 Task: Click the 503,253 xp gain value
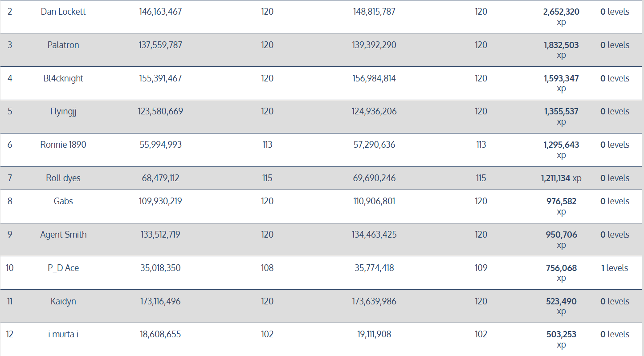[x=561, y=335]
